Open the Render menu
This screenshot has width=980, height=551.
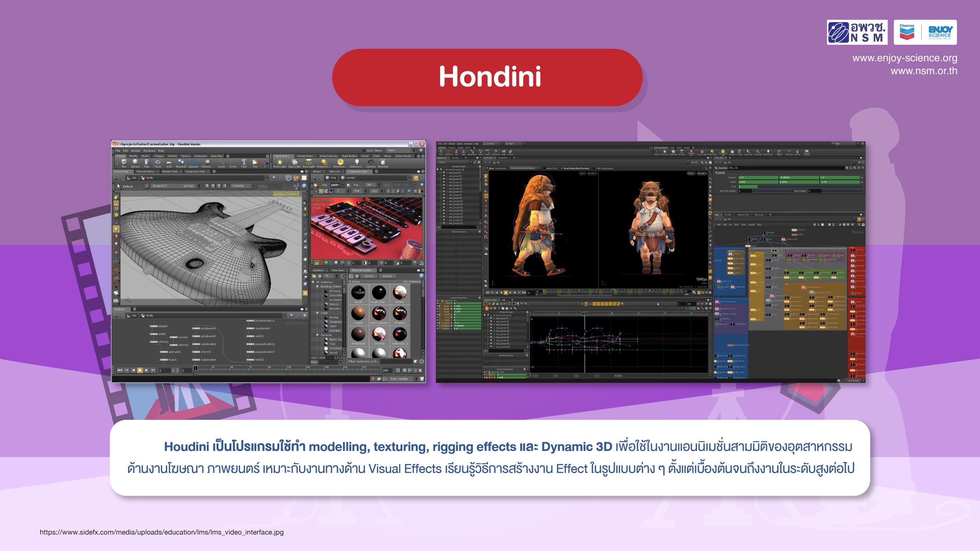click(136, 150)
